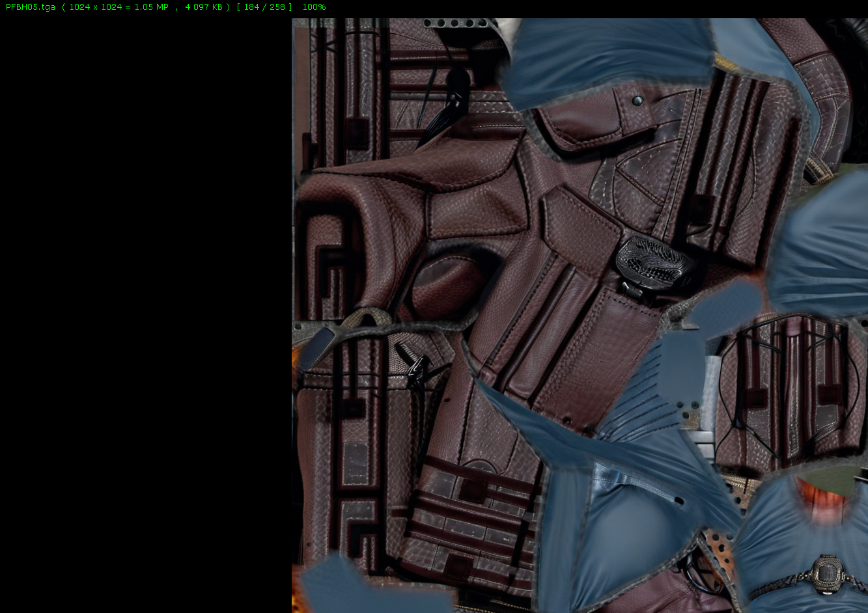
Task: Click the 4 097 KB file size text
Action: [x=204, y=7]
